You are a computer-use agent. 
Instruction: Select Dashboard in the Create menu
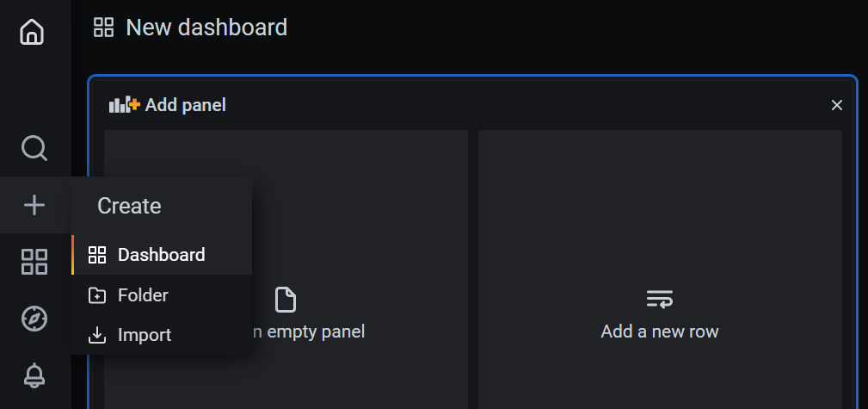click(161, 255)
